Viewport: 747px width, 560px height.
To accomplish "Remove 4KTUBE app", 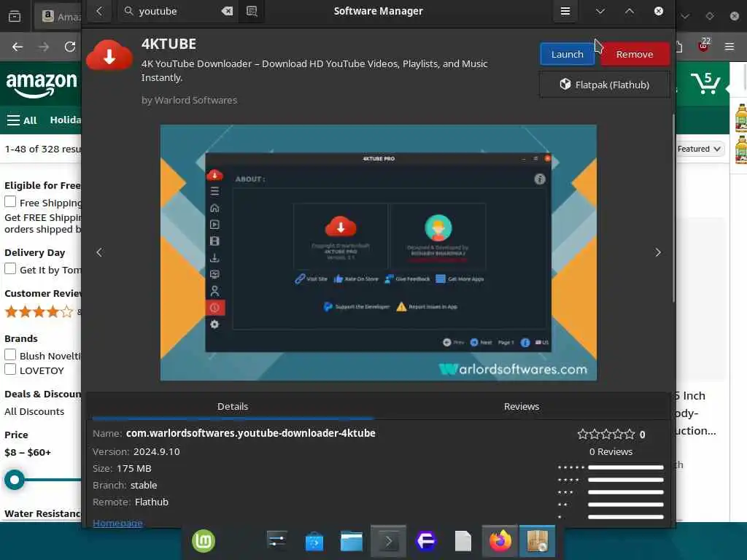I will (x=635, y=54).
